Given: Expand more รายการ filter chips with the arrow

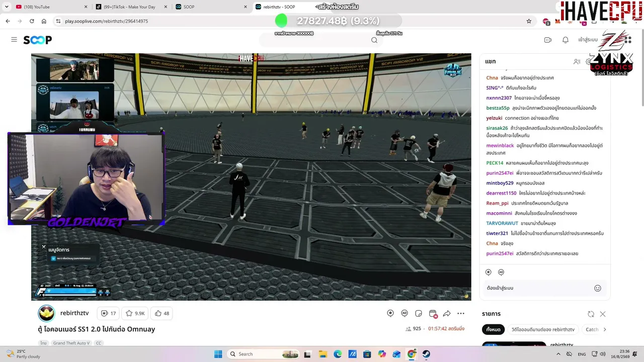Looking at the screenshot, I should [604, 329].
